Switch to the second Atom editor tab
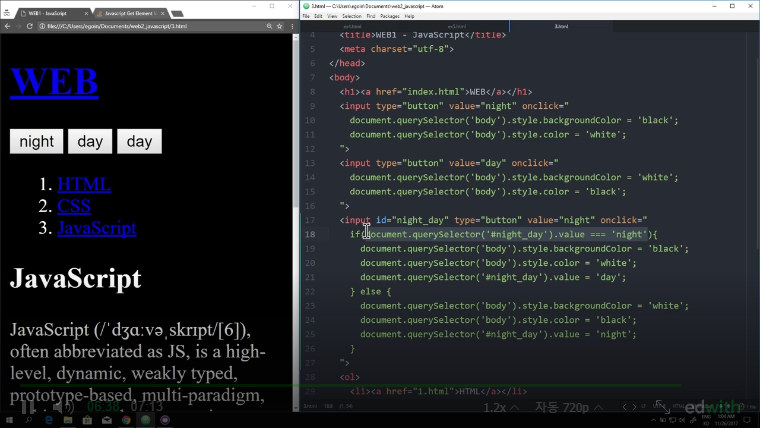Image resolution: width=760 pixels, height=428 pixels. pos(457,26)
